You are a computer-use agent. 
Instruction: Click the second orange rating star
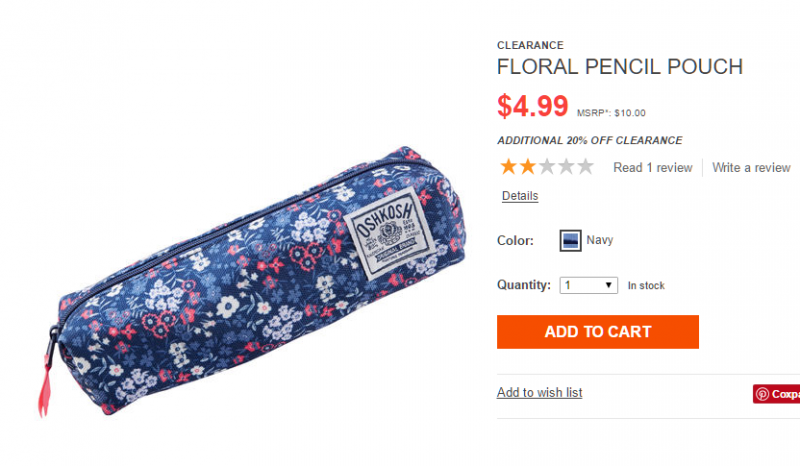(527, 167)
